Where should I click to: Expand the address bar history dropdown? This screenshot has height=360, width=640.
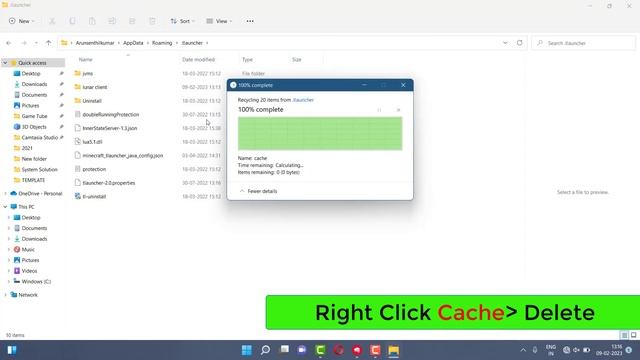pyautogui.click(x=505, y=43)
